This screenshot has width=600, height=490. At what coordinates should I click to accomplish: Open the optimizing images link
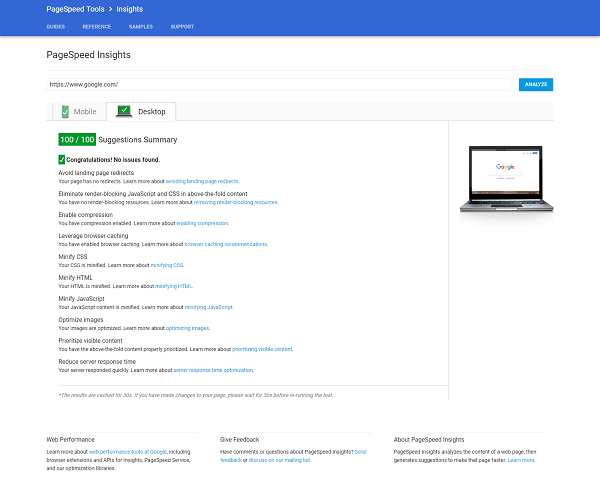coord(188,328)
